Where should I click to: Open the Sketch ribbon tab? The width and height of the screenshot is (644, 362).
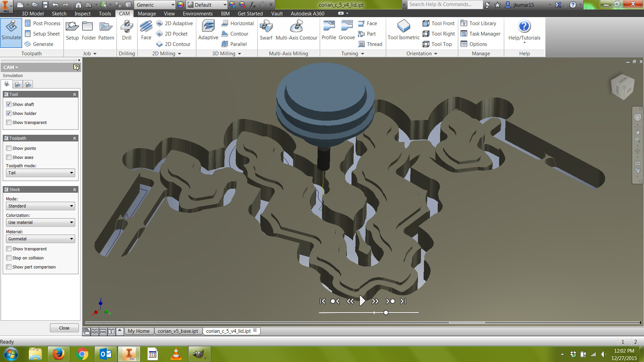coord(59,13)
